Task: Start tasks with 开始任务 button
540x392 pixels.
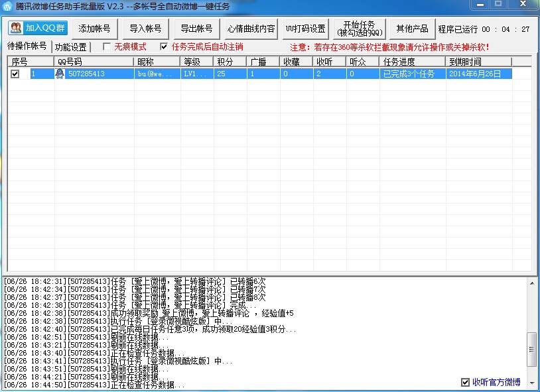Action: 360,29
